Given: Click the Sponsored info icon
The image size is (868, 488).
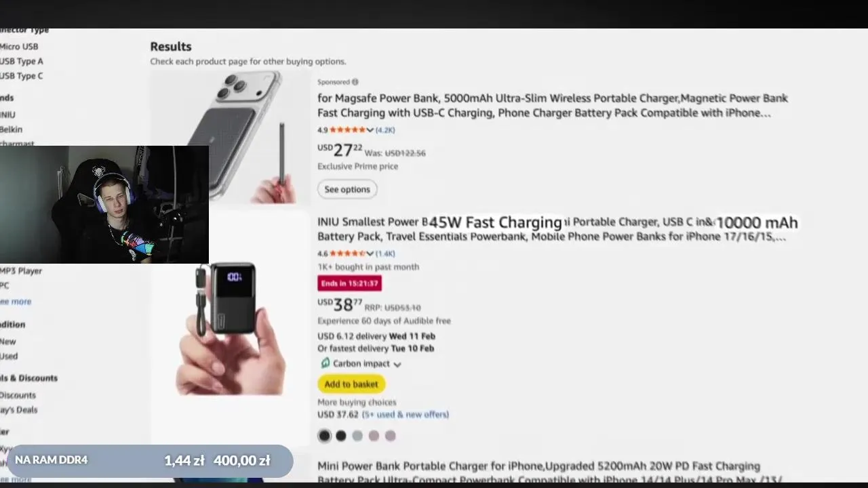Looking at the screenshot, I should (355, 82).
